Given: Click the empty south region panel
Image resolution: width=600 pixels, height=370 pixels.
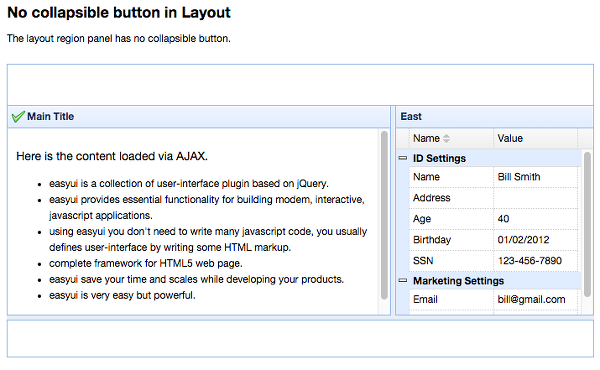Looking at the screenshot, I should (x=300, y=339).
